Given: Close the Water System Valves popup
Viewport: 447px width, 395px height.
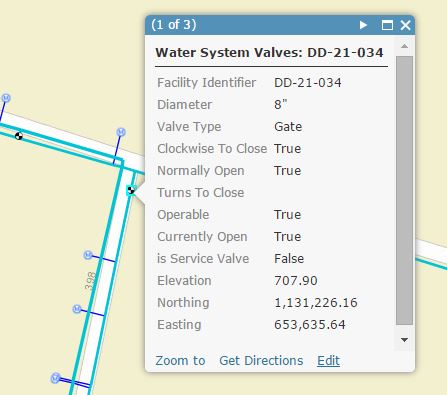Looking at the screenshot, I should tap(405, 25).
